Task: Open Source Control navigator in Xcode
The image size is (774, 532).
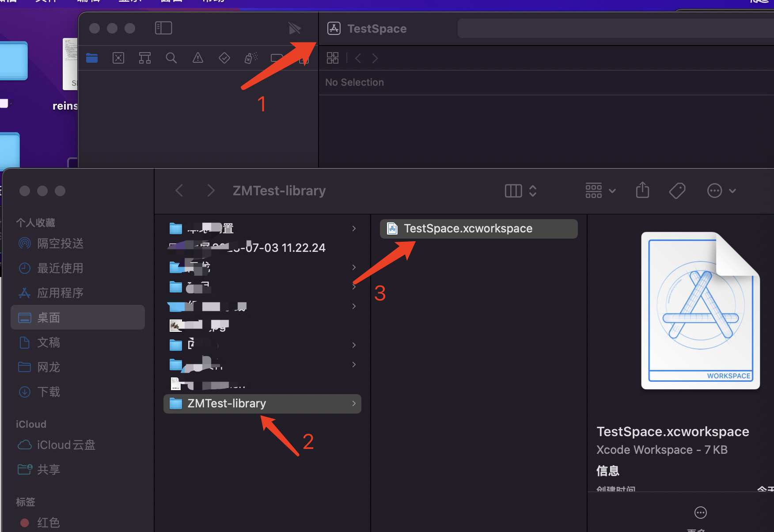Action: pos(118,58)
